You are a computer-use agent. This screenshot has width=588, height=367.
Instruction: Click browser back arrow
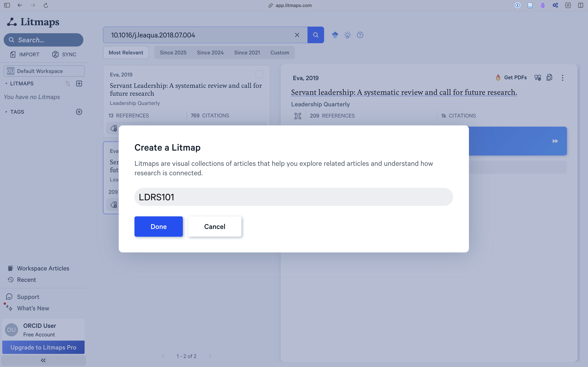(x=20, y=5)
